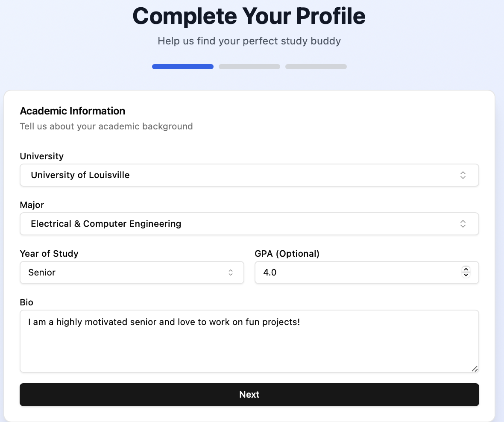Viewport: 504px width, 422px height.
Task: Select the second gray progress step
Action: coord(249,67)
